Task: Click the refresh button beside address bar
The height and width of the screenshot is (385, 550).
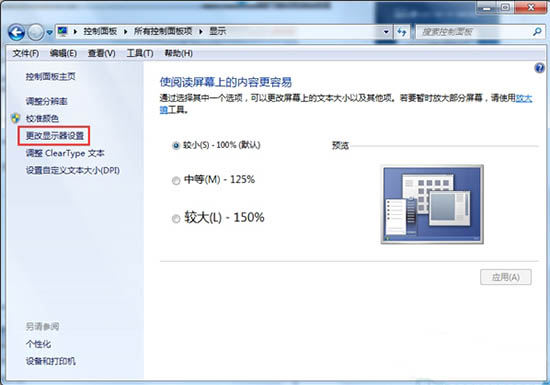Action: click(x=402, y=32)
